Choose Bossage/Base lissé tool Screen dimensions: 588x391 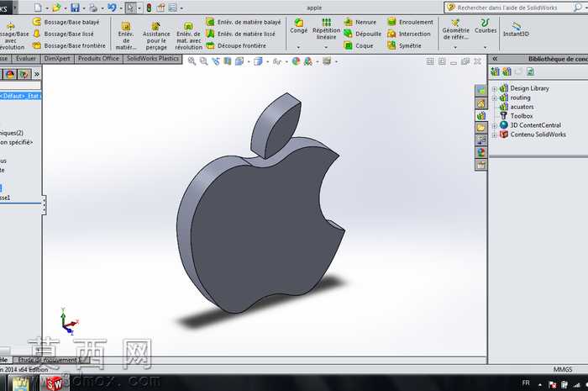click(63, 34)
